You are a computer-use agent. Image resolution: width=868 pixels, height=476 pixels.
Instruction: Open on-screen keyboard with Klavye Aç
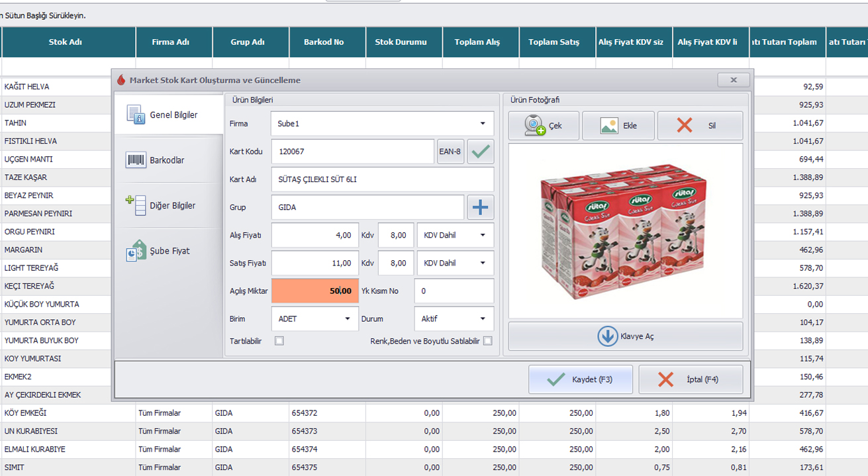click(x=625, y=336)
